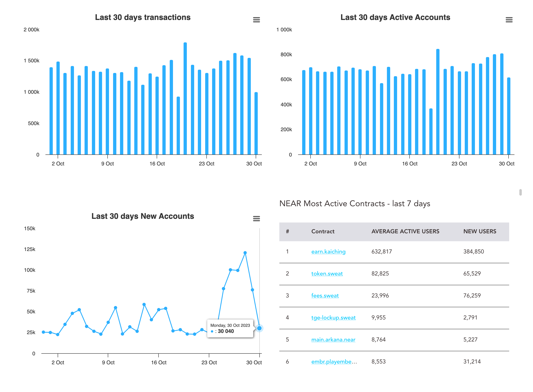Click the tallest bar in Active Accounts chart
This screenshot has height=392, width=533.
pos(438,102)
